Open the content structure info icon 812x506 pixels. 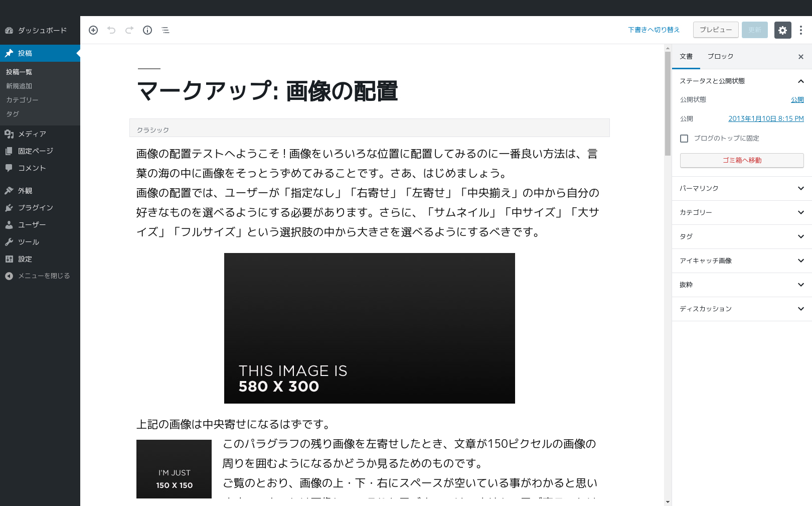(x=147, y=30)
